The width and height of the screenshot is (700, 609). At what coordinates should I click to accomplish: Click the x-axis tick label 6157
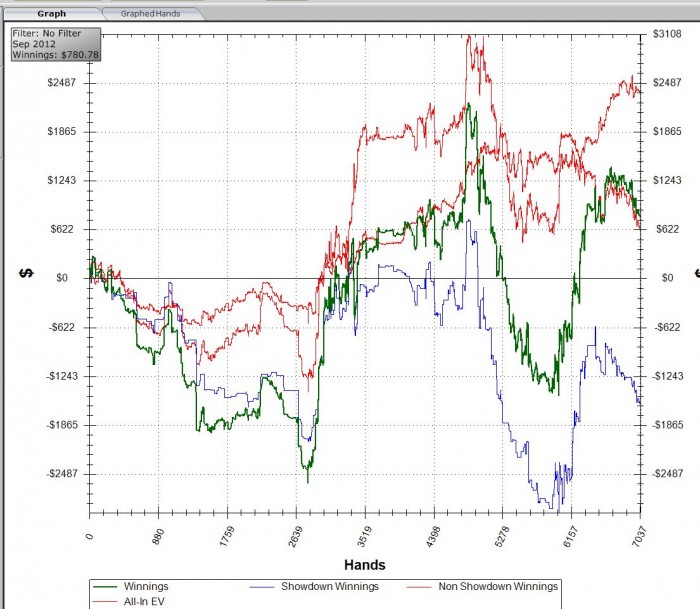571,537
